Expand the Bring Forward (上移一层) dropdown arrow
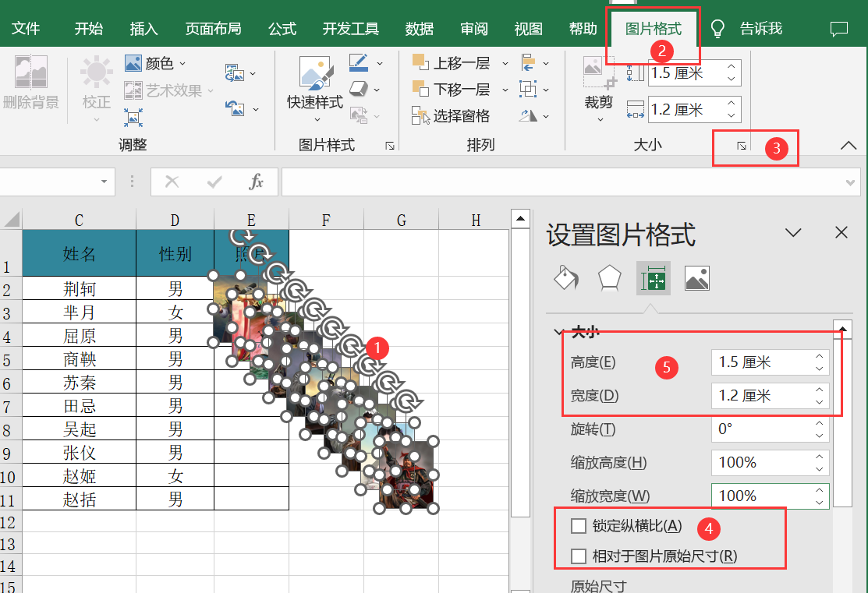This screenshot has width=868, height=593. (505, 64)
